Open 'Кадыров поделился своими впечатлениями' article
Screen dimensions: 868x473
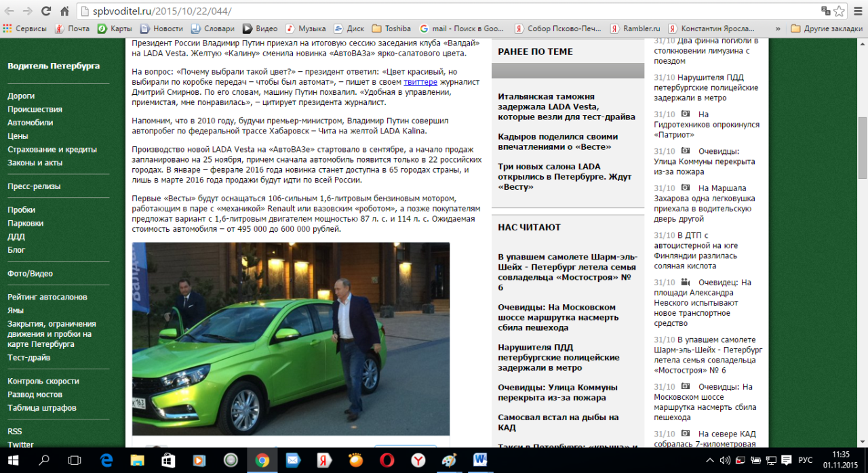click(x=558, y=142)
